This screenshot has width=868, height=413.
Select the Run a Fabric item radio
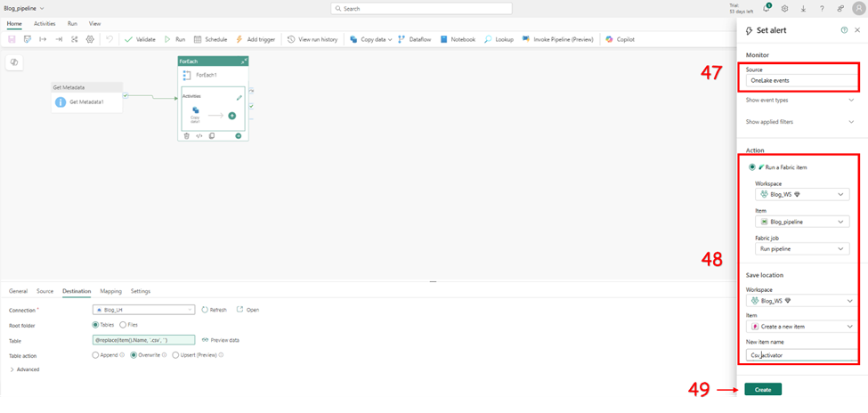[x=751, y=167]
